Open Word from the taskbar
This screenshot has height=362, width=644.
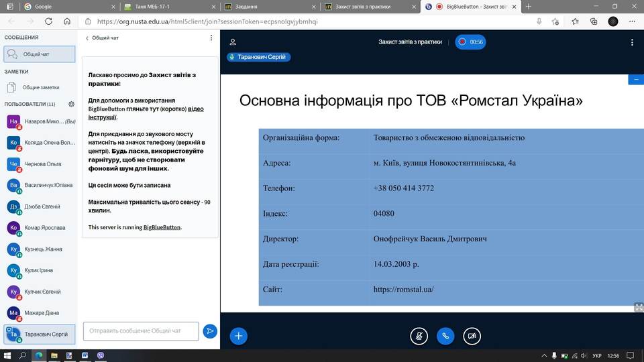tap(85, 355)
